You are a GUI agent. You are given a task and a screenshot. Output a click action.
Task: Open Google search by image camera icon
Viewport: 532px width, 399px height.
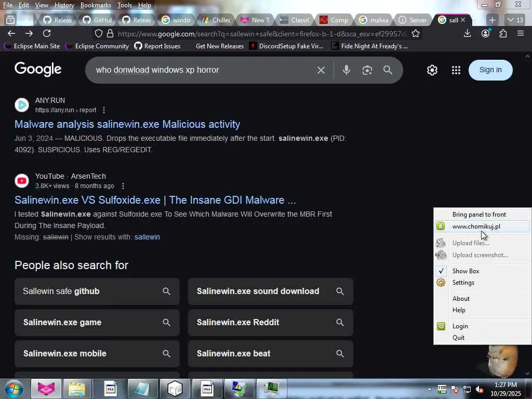(x=367, y=70)
